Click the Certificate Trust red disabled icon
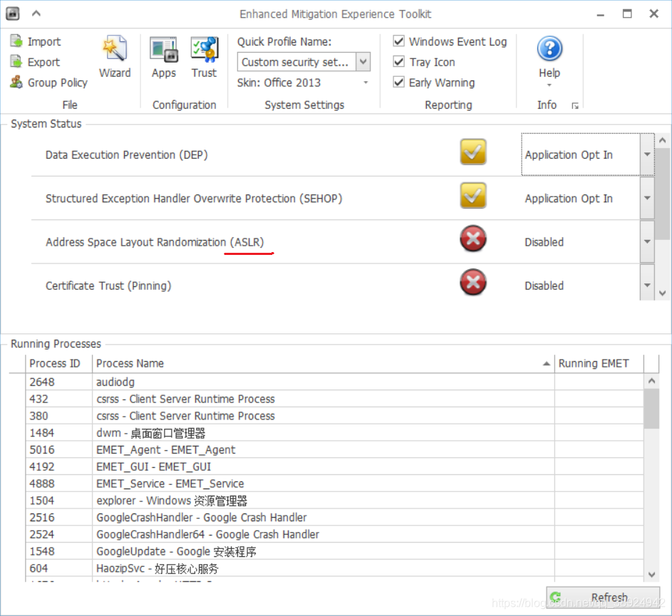672x616 pixels. click(x=472, y=282)
